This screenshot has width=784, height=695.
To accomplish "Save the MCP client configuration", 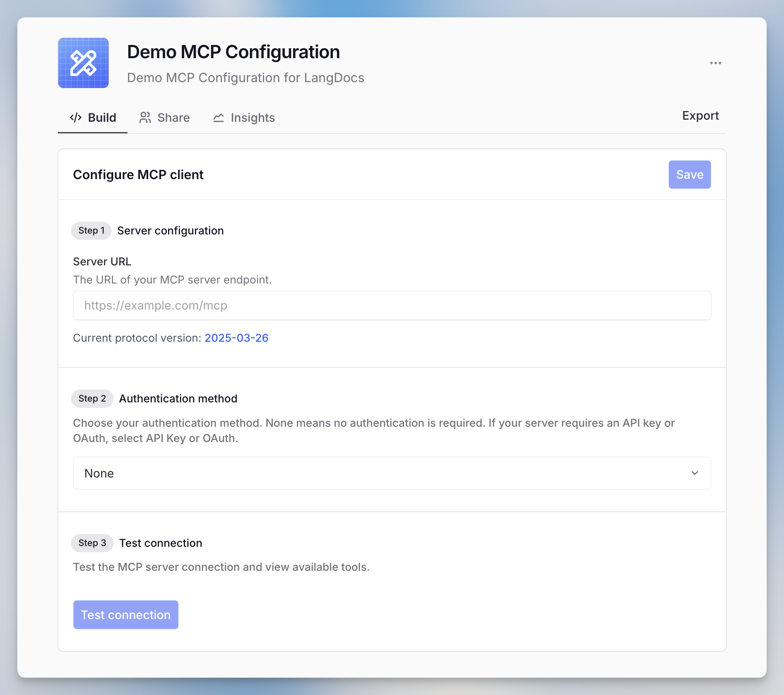I will (x=689, y=175).
